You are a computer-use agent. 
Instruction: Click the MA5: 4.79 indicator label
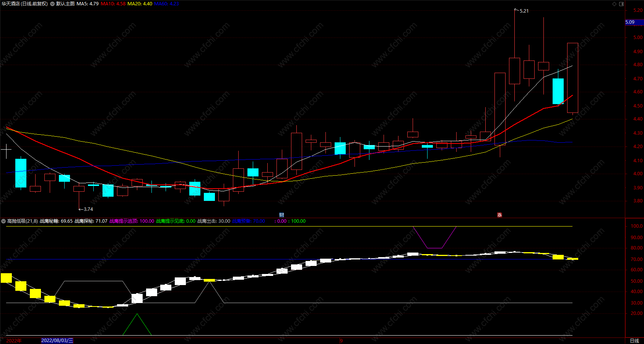pos(88,4)
